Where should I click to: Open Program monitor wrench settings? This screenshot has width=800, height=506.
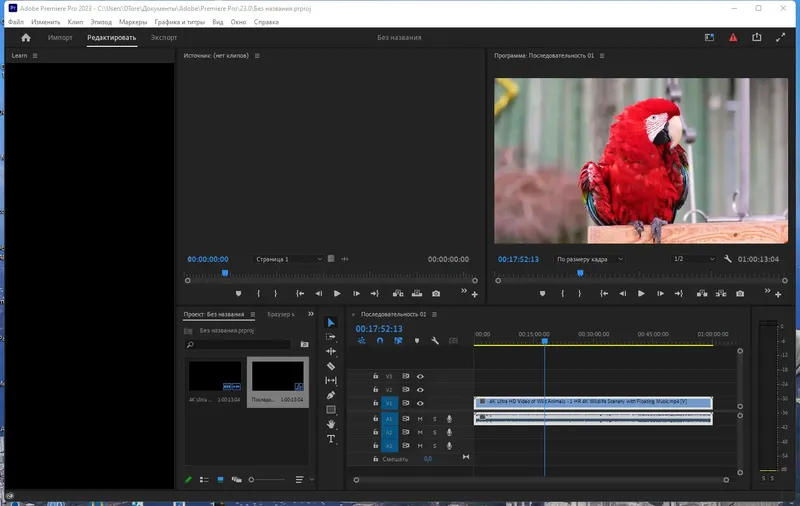point(728,259)
